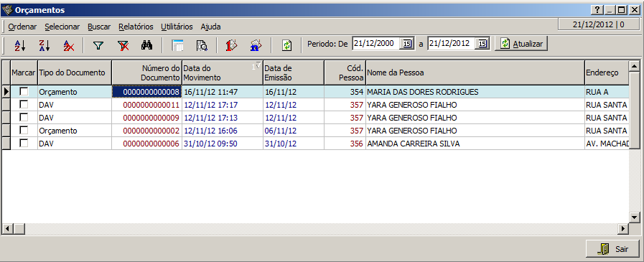The height and width of the screenshot is (262, 644).
Task: Click the Endereço column header
Action: pos(607,72)
